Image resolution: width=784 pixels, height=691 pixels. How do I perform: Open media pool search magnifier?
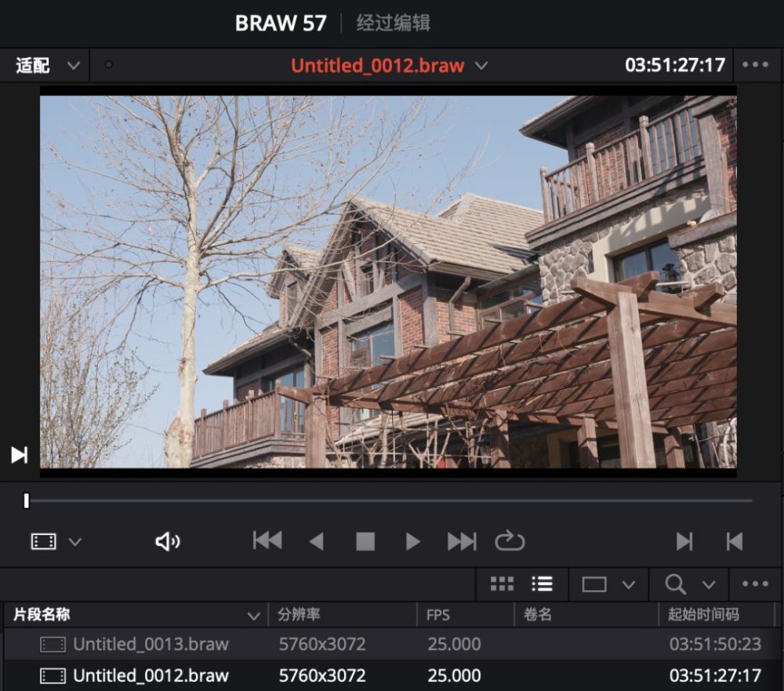675,584
